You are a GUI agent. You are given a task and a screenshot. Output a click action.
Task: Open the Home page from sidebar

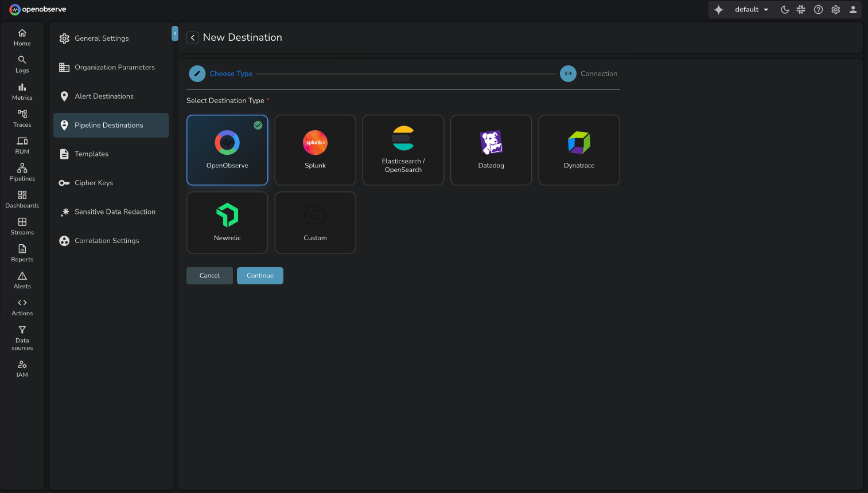pyautogui.click(x=22, y=37)
